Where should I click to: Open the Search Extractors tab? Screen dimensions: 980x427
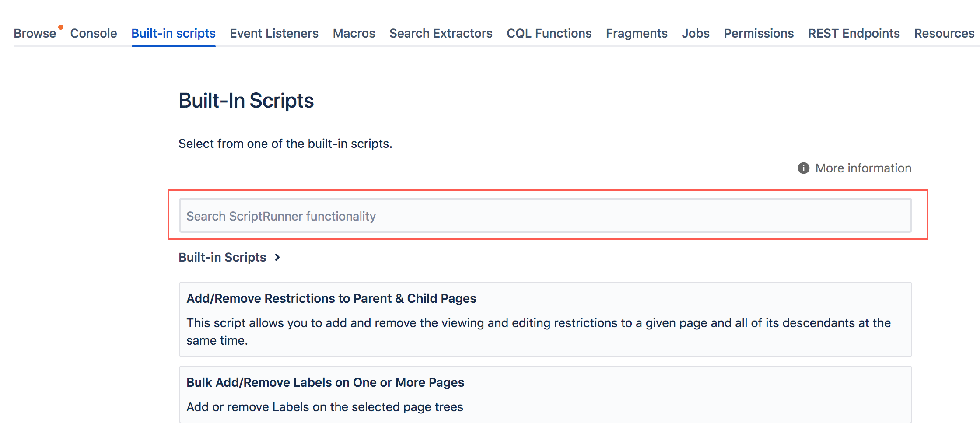pyautogui.click(x=441, y=33)
